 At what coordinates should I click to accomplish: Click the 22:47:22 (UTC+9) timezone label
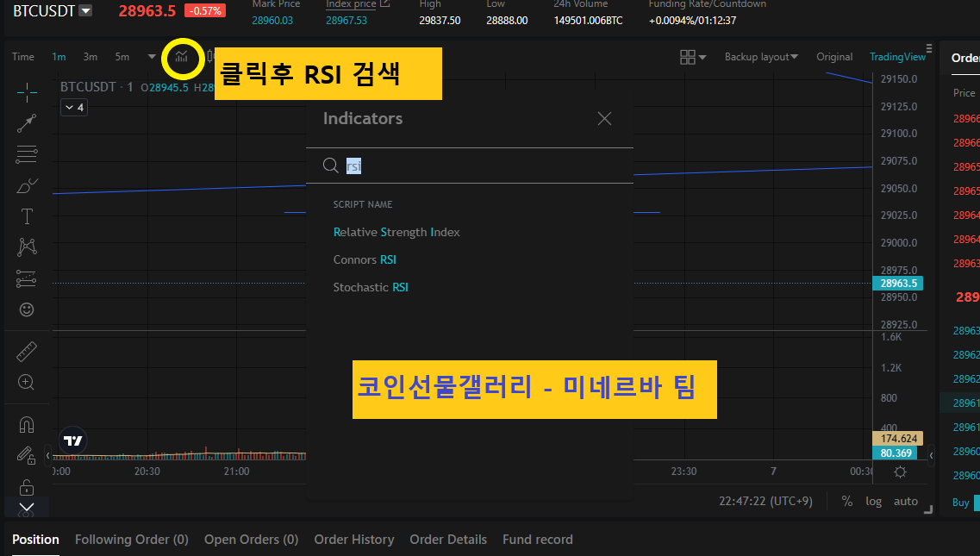[x=765, y=501]
